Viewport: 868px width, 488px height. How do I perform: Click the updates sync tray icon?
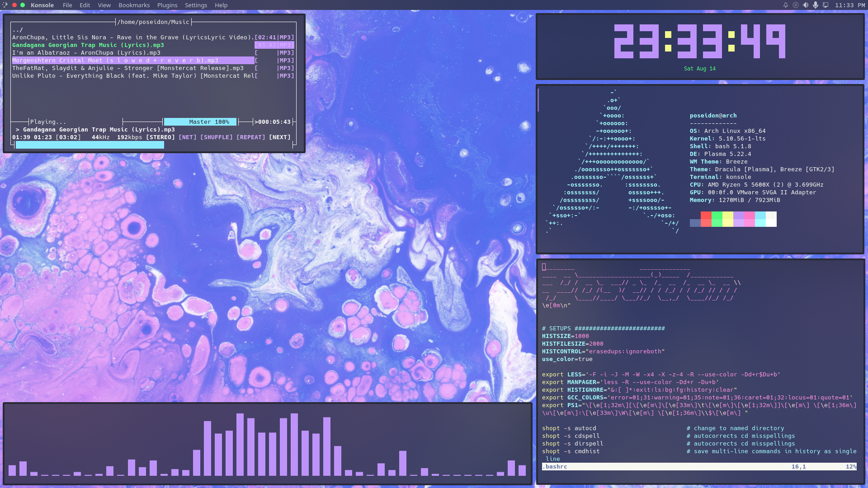coord(796,5)
